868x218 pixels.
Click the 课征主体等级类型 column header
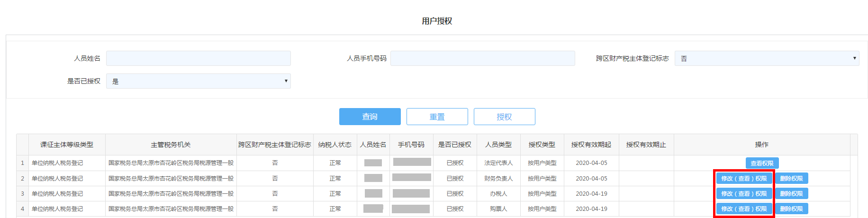tap(67, 145)
